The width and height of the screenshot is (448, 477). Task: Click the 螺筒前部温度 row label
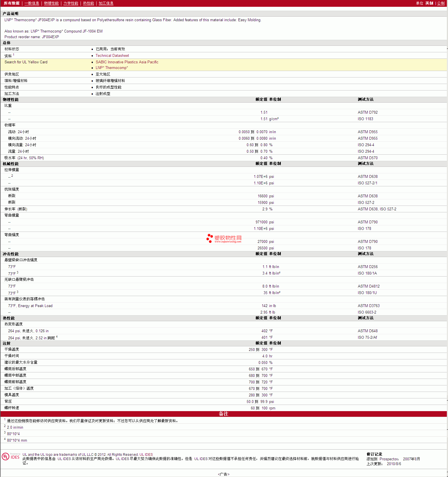(15, 382)
